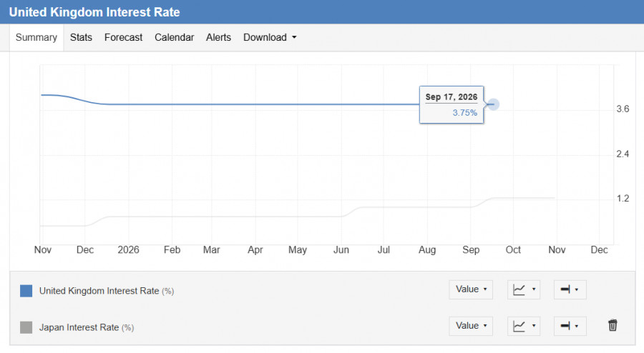Click the highlighted Sep 17 data point marker

[493, 104]
